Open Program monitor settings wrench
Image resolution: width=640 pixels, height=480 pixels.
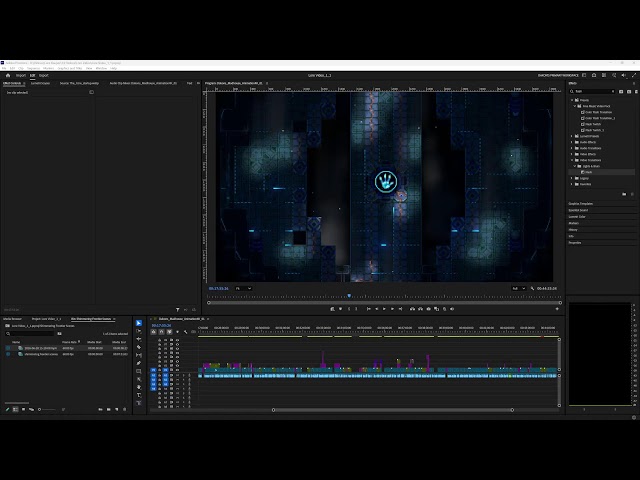pyautogui.click(x=532, y=288)
